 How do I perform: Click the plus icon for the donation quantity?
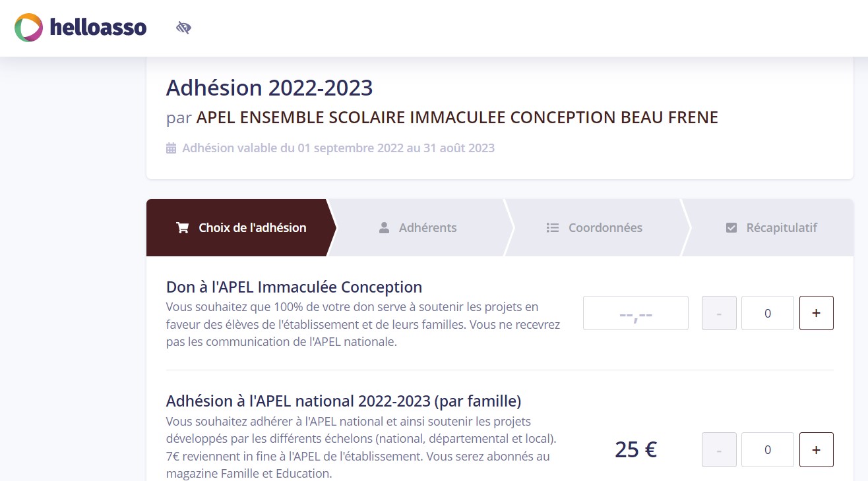click(x=816, y=313)
